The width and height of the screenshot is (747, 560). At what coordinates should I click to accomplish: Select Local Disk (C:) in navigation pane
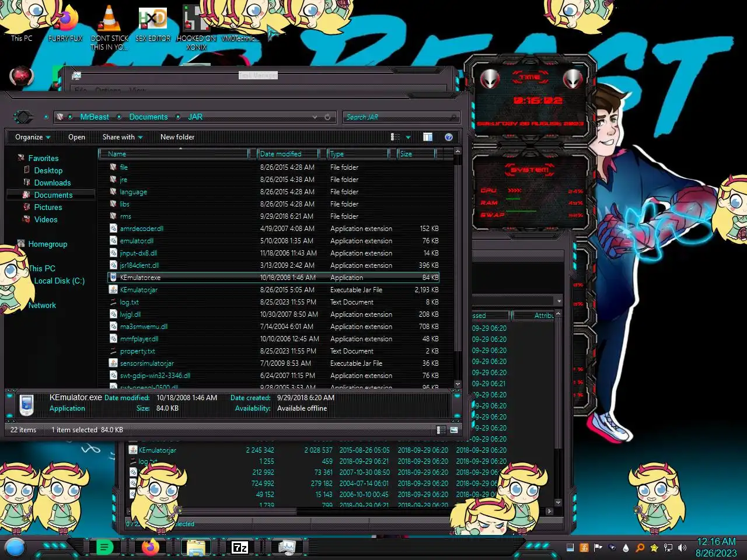(x=59, y=281)
